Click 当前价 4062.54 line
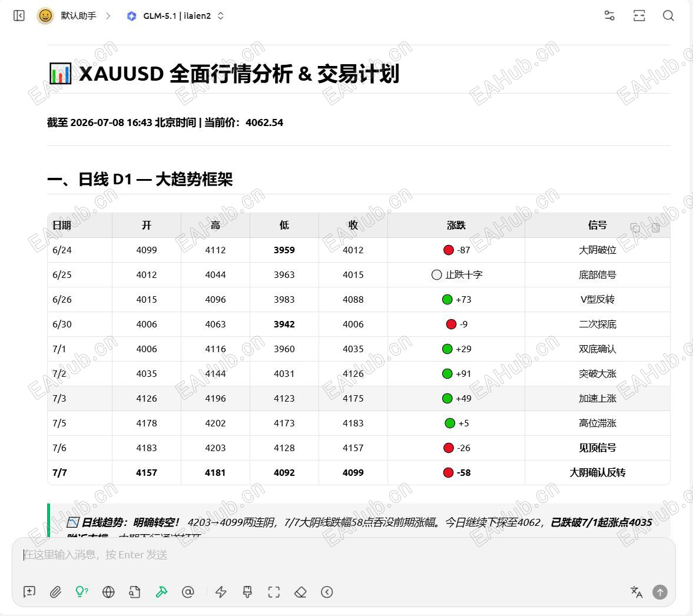The image size is (693, 616). coord(165,122)
